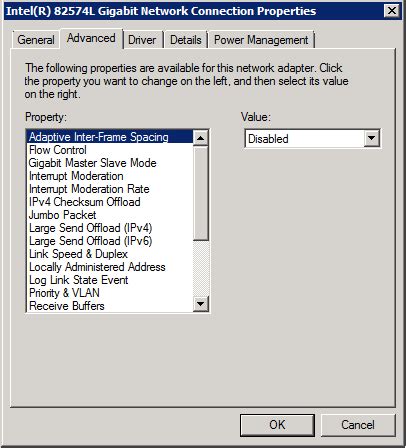Image resolution: width=406 pixels, height=448 pixels.
Task: Select the Interrupt Moderation property
Action: [x=109, y=176]
